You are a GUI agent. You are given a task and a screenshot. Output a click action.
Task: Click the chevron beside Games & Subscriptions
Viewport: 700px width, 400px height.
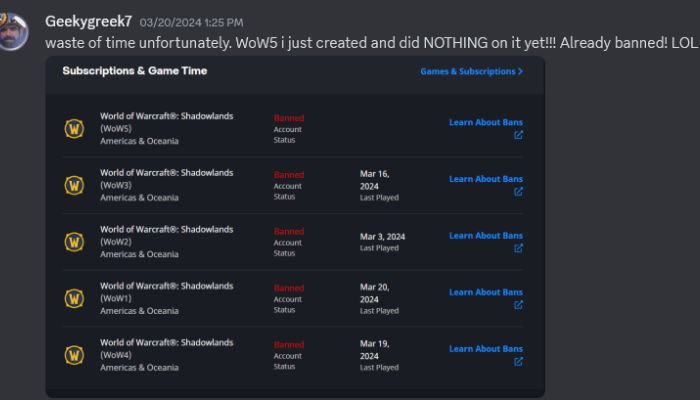click(520, 72)
